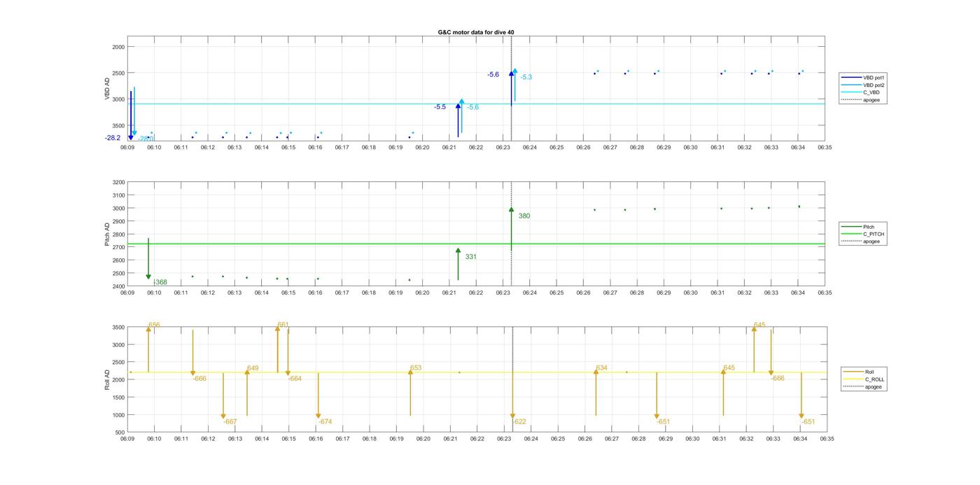This screenshot has height=485, width=980.
Task: Click the 'Pitch AD' y-axis label
Action: [107, 234]
